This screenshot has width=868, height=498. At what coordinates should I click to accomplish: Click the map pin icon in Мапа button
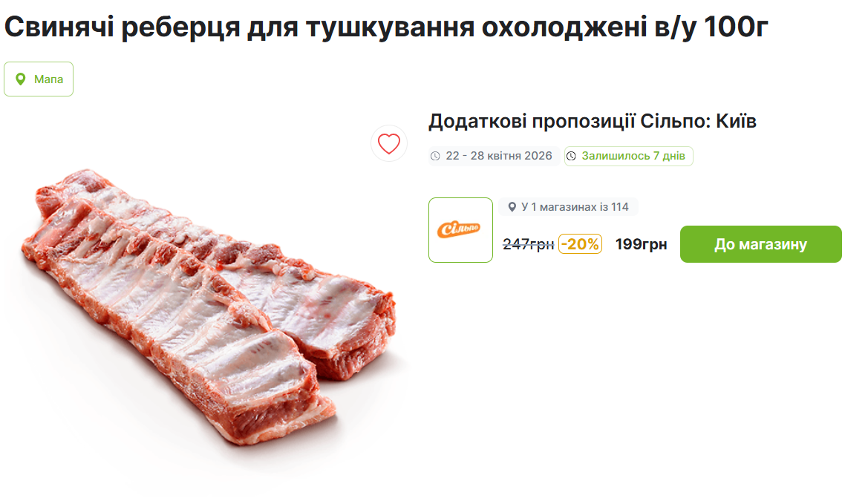point(21,79)
